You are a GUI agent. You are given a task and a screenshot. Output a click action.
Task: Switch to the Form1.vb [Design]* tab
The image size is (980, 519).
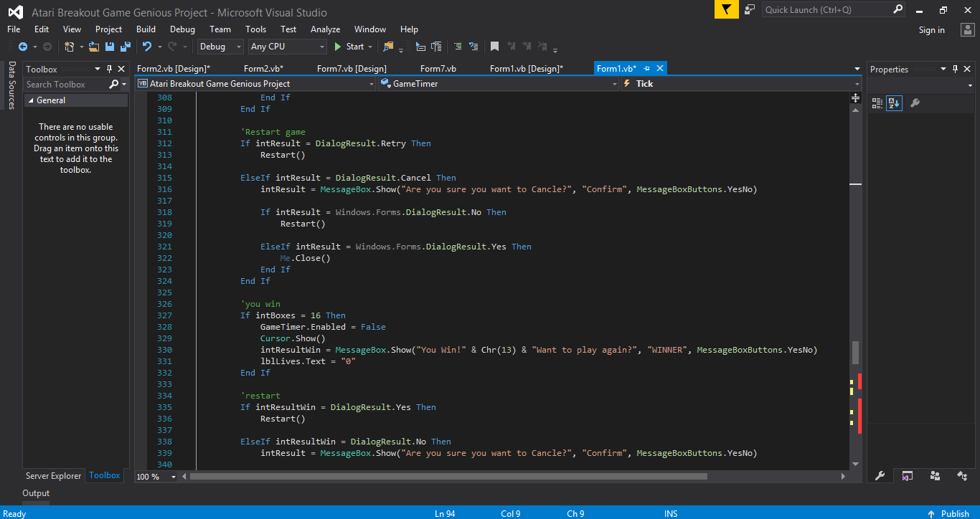(x=527, y=69)
